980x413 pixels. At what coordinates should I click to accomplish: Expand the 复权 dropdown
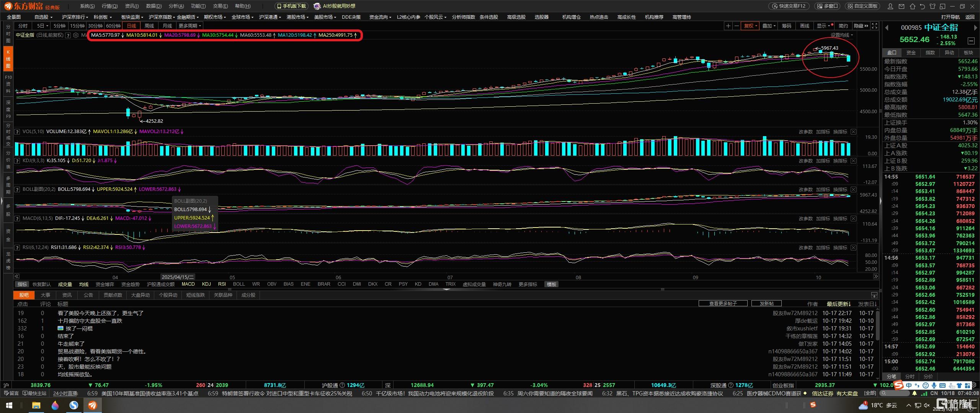click(x=750, y=26)
